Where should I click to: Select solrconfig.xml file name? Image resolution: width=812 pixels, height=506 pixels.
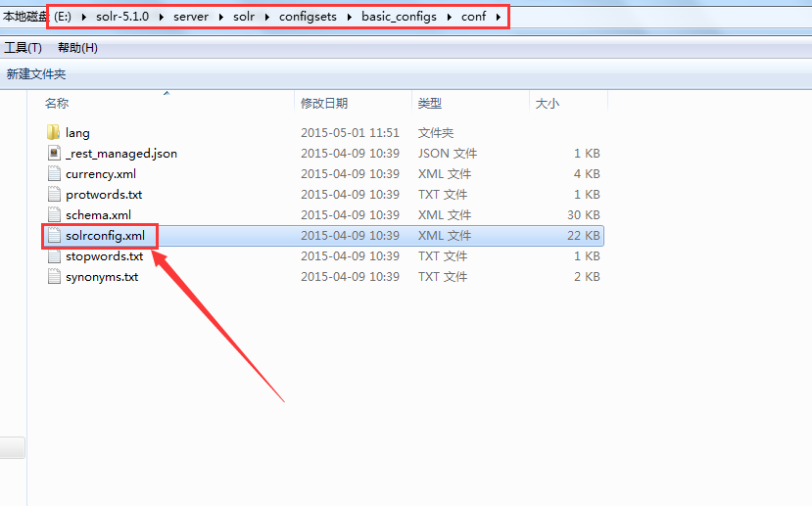[x=105, y=236]
